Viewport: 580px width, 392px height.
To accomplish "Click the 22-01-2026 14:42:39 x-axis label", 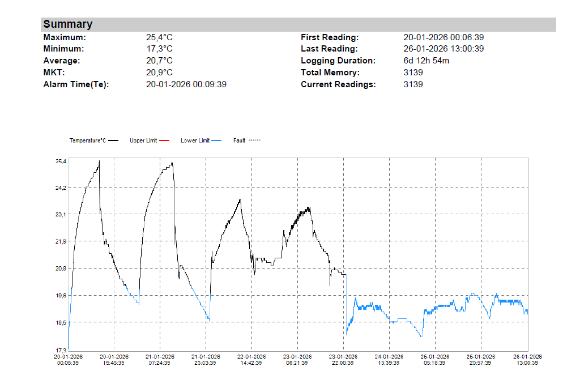I will click(252, 360).
